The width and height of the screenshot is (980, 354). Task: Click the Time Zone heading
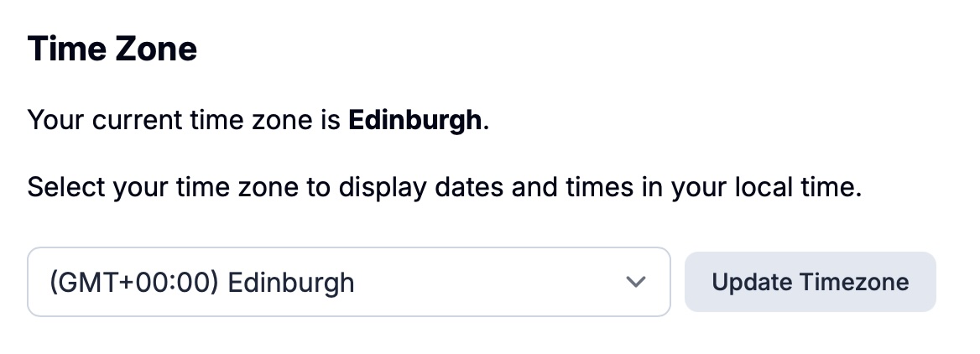pyautogui.click(x=112, y=49)
